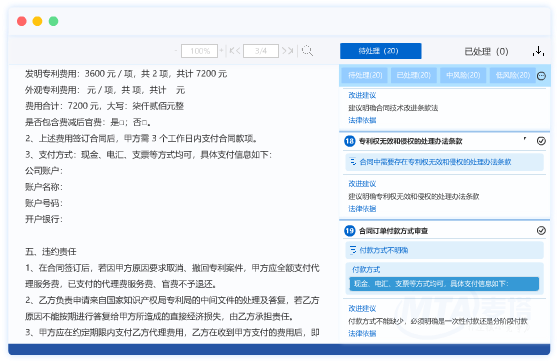560x364 pixels.
Task: Click the 开户银行 line
Action: [x=44, y=219]
